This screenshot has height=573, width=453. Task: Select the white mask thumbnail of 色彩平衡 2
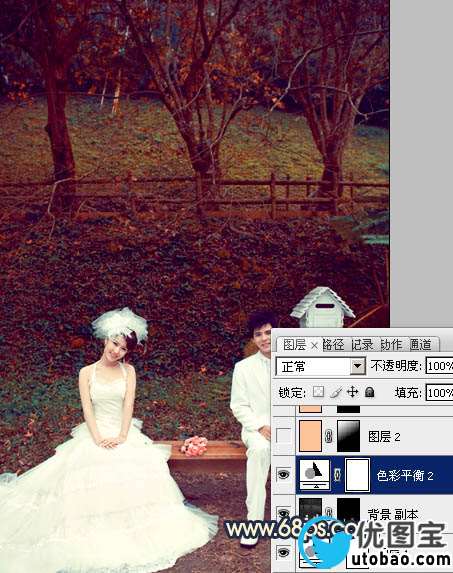click(x=357, y=474)
